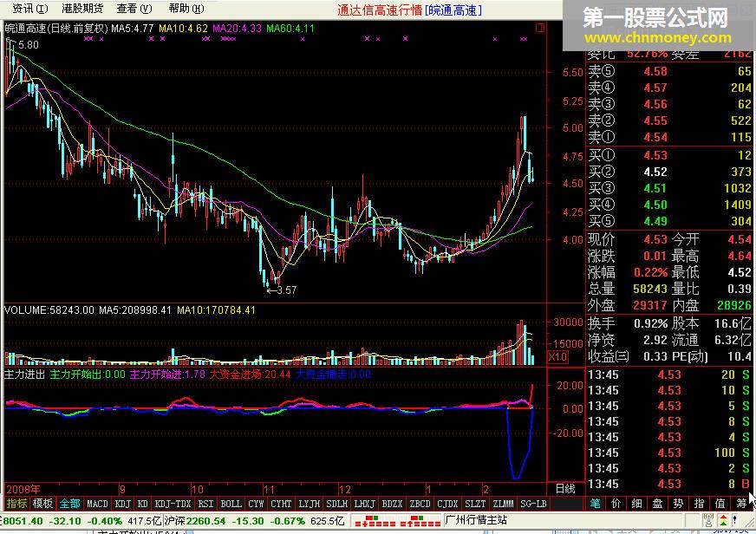Switch to the 模板 tab
This screenshot has height=534, width=756.
tap(42, 504)
